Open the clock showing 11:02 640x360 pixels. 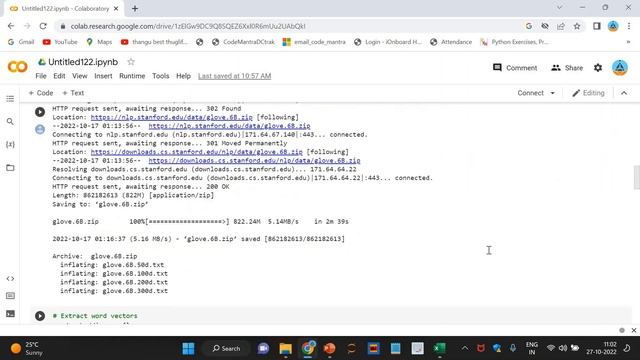[601, 349]
